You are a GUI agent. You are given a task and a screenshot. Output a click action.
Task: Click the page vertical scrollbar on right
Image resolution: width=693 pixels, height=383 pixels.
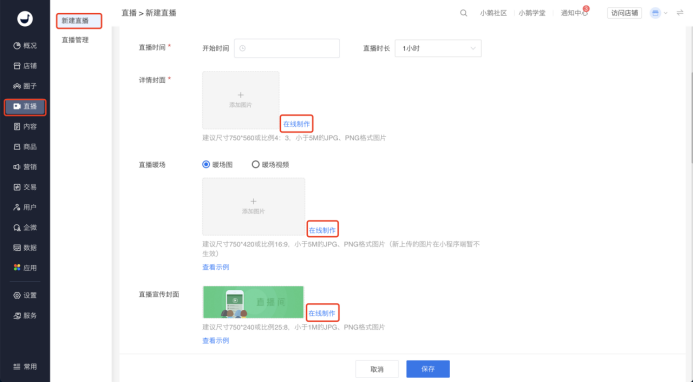click(x=691, y=117)
